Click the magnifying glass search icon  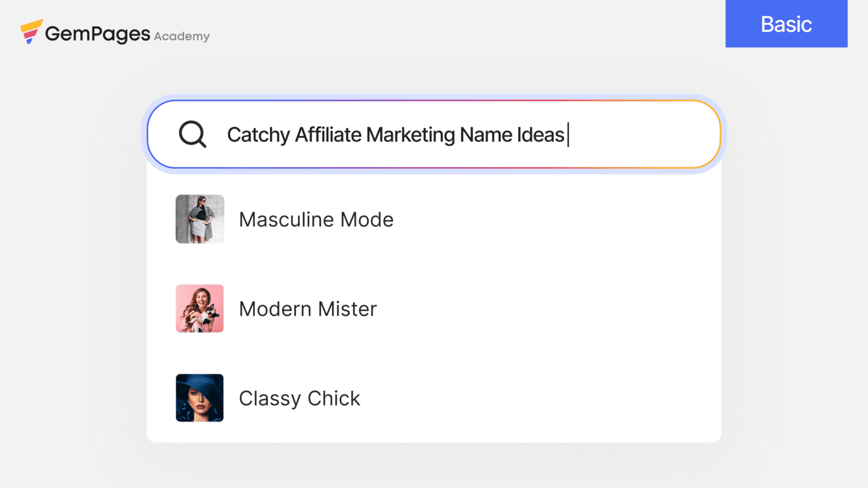pos(192,134)
